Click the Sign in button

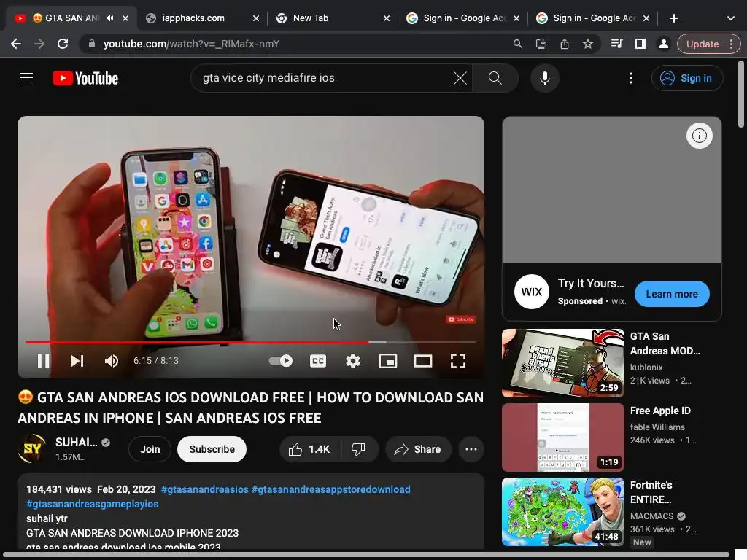click(687, 78)
